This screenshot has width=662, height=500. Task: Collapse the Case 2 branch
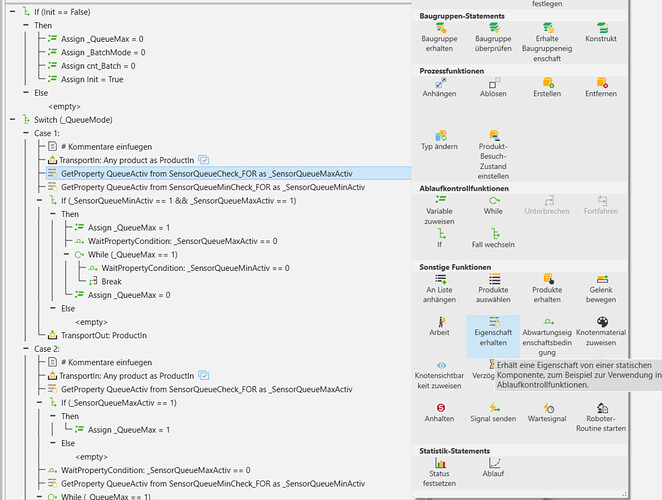tap(25, 348)
